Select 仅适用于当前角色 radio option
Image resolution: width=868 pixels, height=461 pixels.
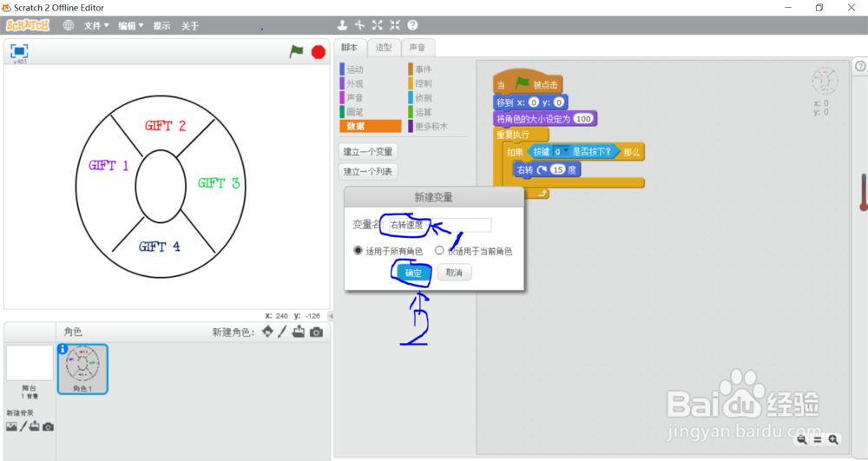point(439,250)
